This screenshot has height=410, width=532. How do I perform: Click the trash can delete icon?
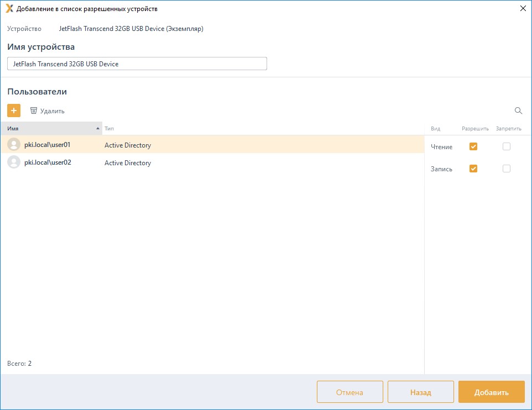pyautogui.click(x=34, y=111)
